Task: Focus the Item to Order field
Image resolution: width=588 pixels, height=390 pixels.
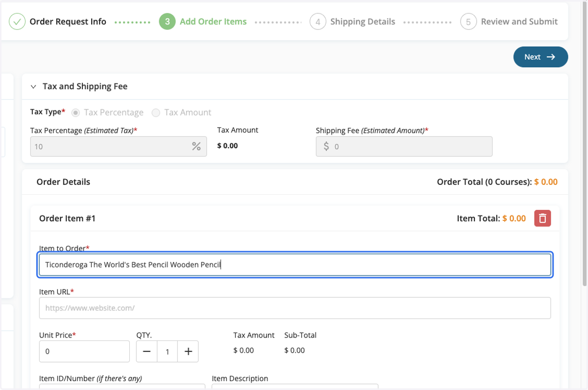Action: pyautogui.click(x=295, y=264)
